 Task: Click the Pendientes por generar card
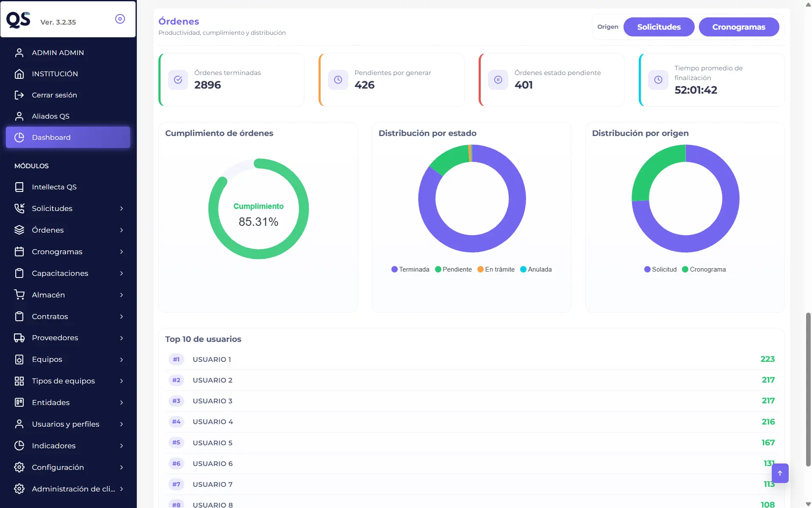click(x=391, y=80)
